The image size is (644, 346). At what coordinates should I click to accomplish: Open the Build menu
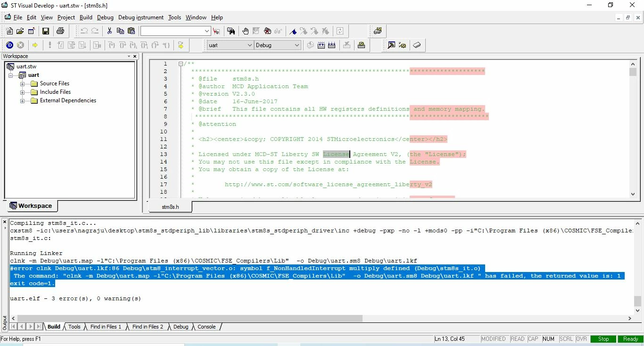(86, 17)
